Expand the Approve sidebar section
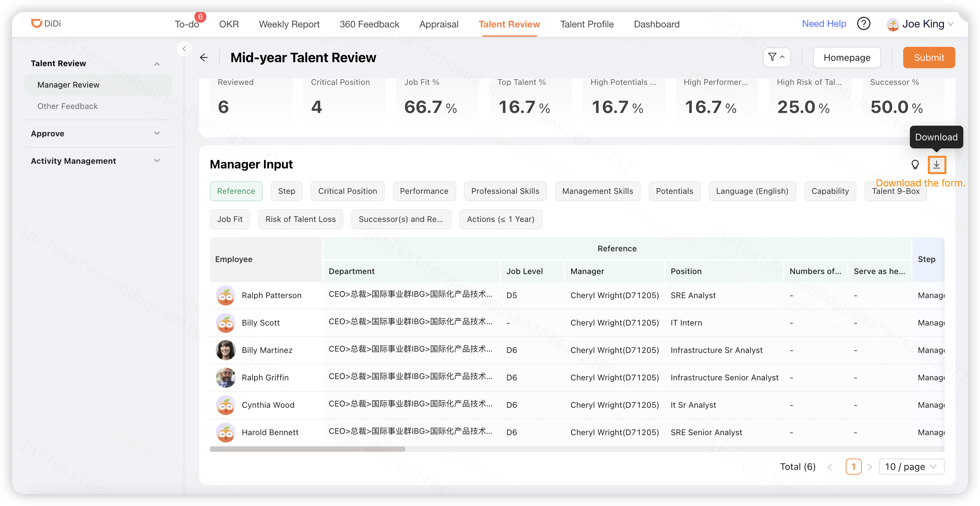This screenshot has width=980, height=506. pos(157,133)
